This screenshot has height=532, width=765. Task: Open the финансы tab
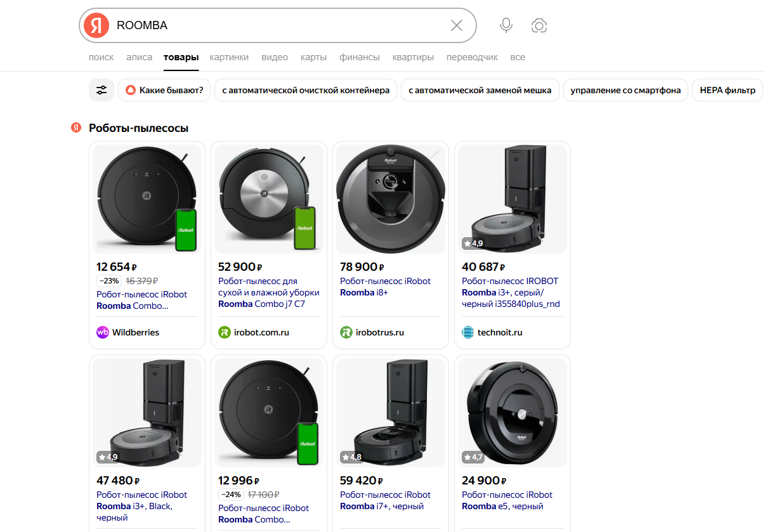point(360,57)
